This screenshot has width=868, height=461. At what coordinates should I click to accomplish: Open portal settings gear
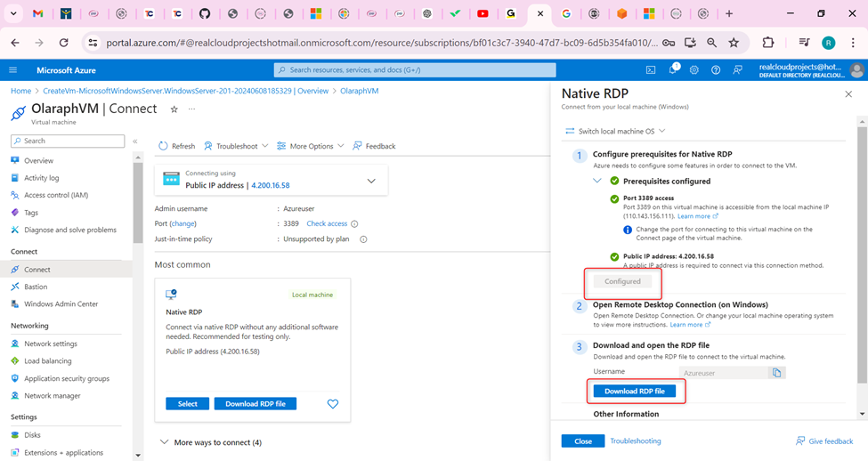coord(694,70)
